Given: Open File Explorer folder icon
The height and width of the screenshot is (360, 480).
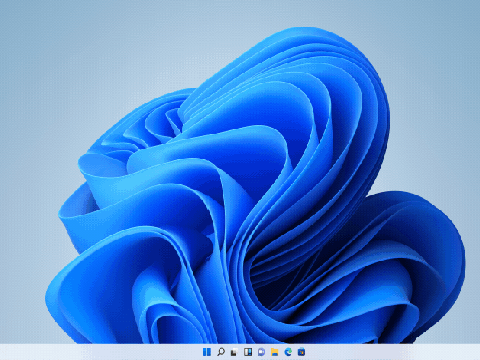Looking at the screenshot, I should click(x=275, y=352).
